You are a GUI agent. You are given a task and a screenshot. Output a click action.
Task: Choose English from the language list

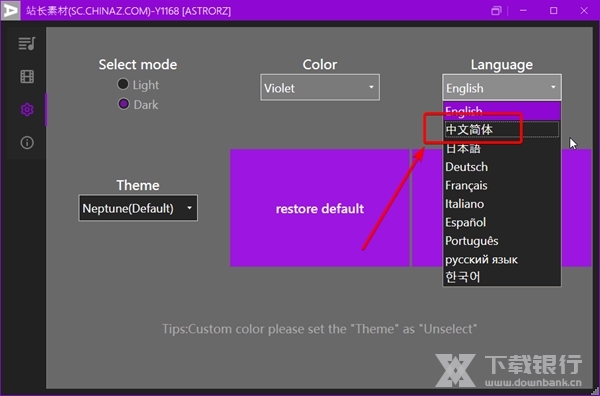[x=502, y=111]
